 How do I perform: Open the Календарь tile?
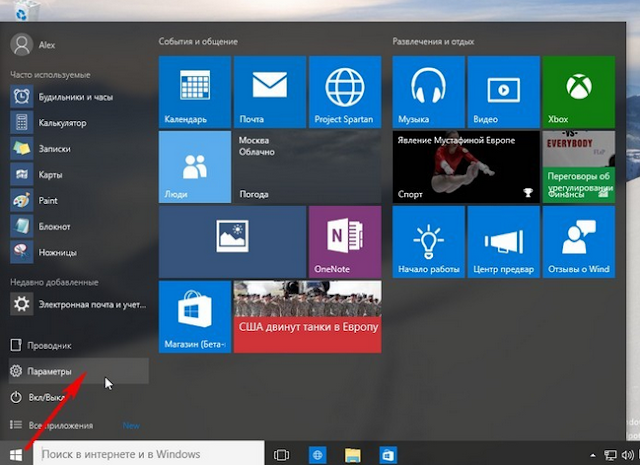[195, 92]
